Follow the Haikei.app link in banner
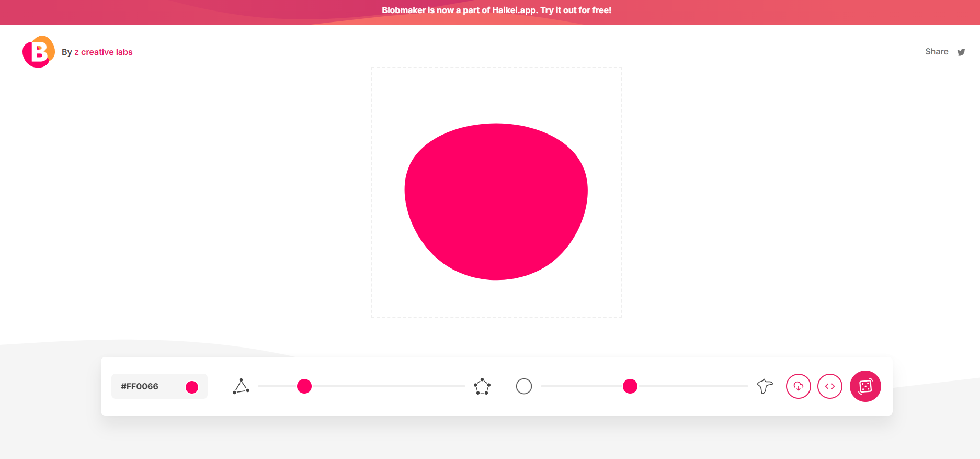 [x=514, y=10]
